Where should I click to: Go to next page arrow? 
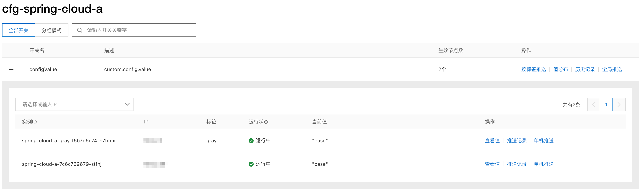pos(619,105)
